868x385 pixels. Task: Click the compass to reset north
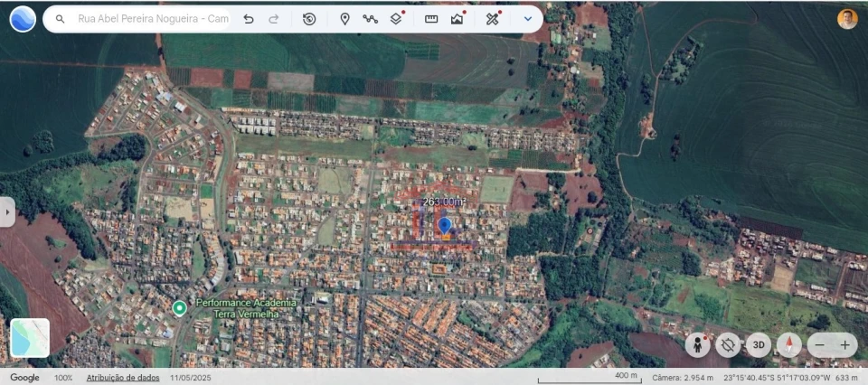(788, 344)
